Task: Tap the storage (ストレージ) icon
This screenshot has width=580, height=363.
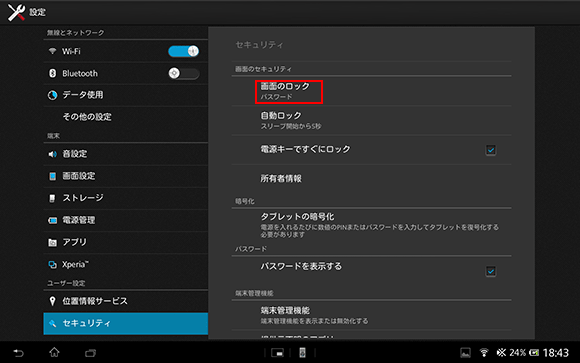Action: [52, 198]
